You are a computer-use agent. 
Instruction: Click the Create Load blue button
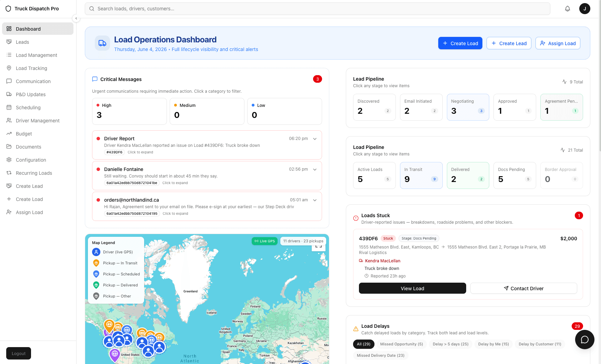460,43
